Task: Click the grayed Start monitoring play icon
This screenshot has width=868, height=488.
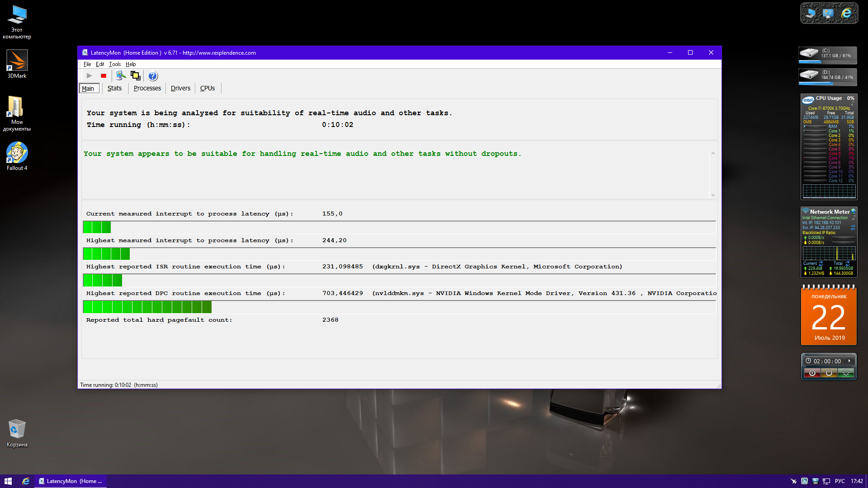Action: point(89,76)
